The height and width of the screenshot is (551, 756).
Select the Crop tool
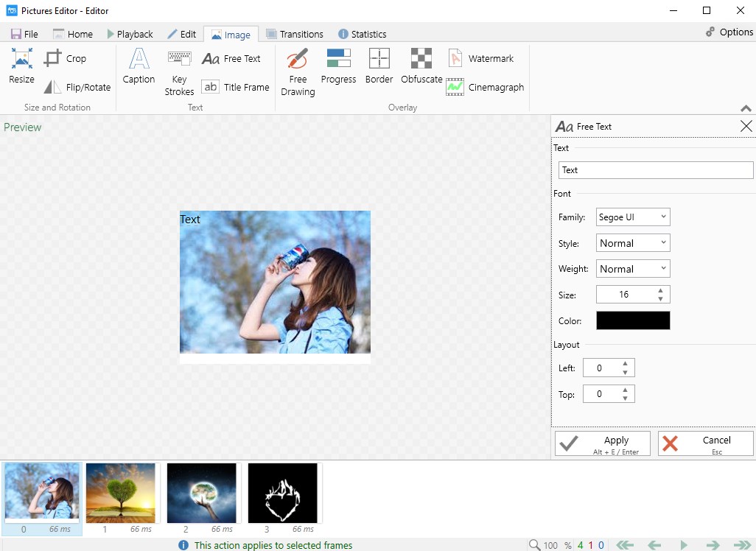65,58
